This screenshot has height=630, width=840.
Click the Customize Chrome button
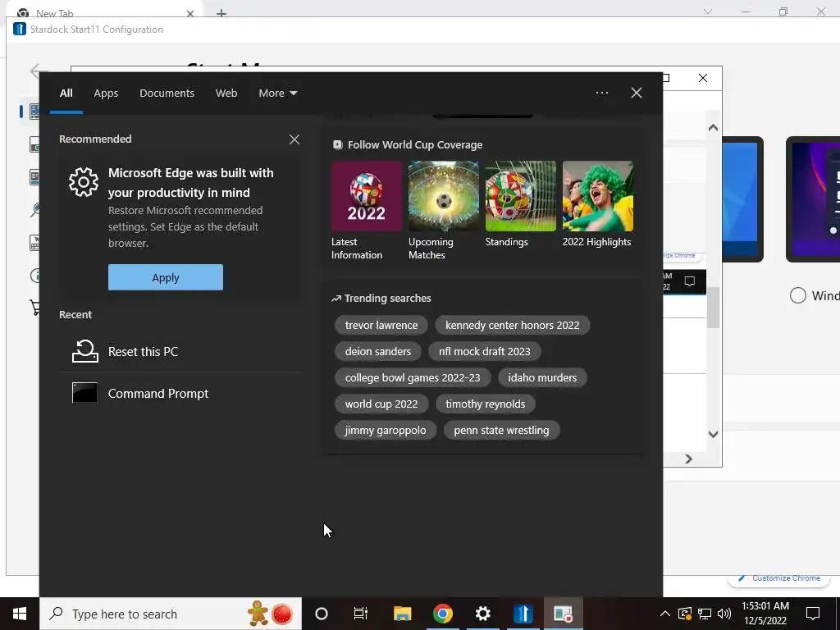tap(779, 578)
